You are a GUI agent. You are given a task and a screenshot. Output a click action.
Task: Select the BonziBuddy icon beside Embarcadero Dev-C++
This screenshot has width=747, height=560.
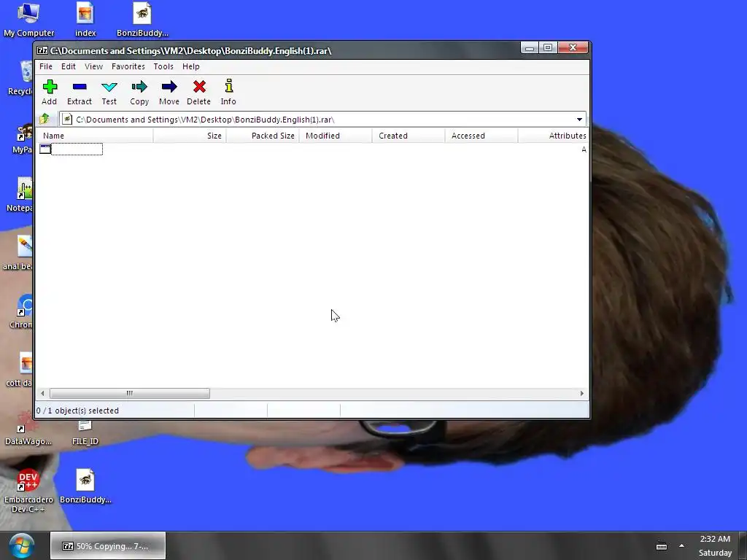pyautogui.click(x=85, y=486)
